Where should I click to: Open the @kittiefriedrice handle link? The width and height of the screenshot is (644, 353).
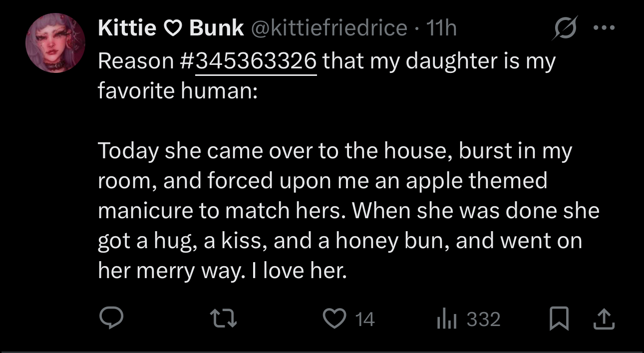coord(328,28)
